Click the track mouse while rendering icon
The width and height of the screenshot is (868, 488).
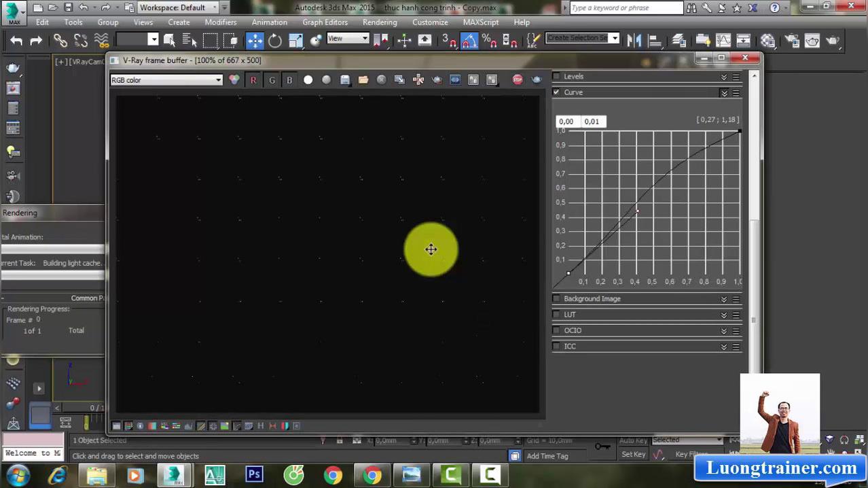click(418, 80)
